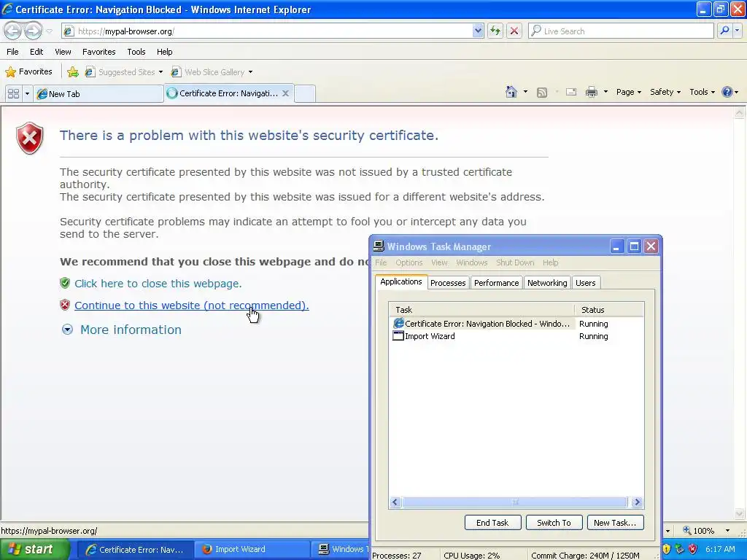Image resolution: width=747 pixels, height=560 pixels.
Task: Open the Print options dropdown arrow
Action: (x=605, y=92)
